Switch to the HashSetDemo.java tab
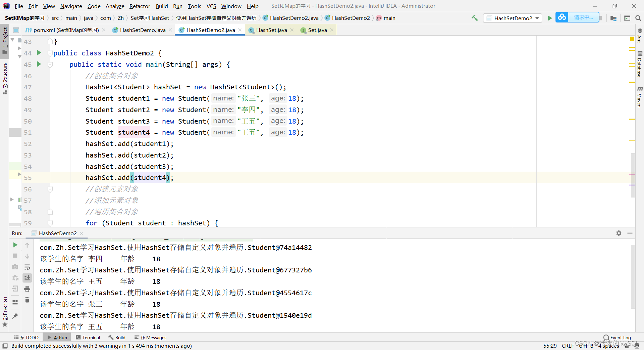This screenshot has width=644, height=350. click(x=143, y=30)
